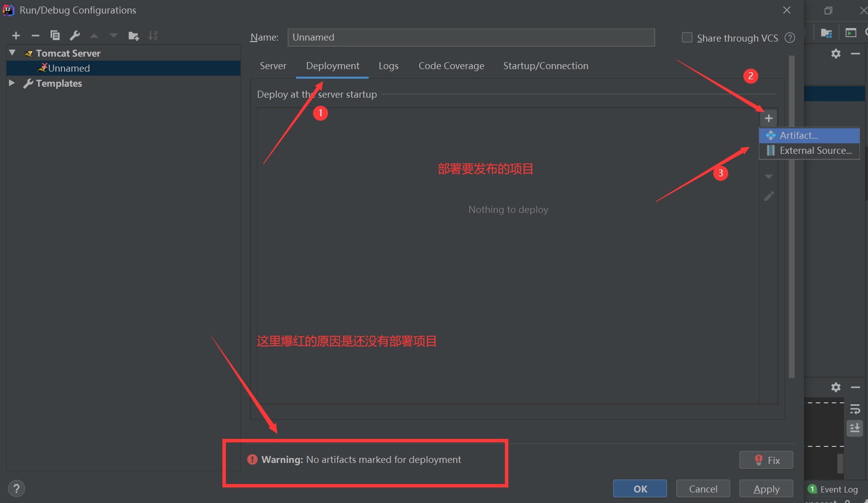
Task: Switch to the Deployment tab
Action: click(x=333, y=66)
